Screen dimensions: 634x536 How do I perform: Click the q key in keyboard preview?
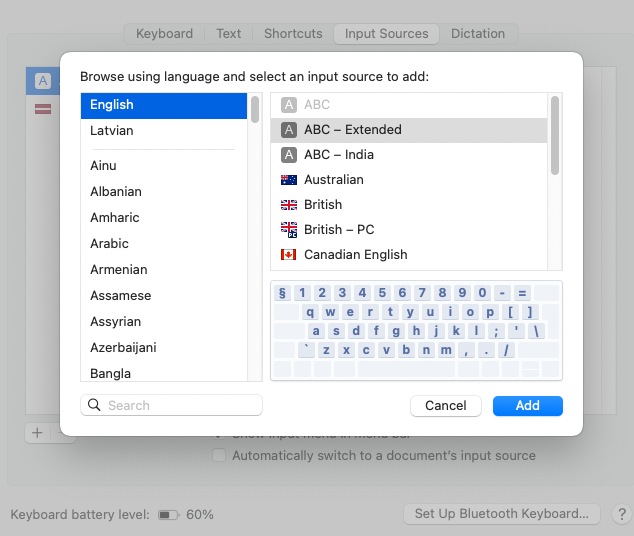click(310, 312)
